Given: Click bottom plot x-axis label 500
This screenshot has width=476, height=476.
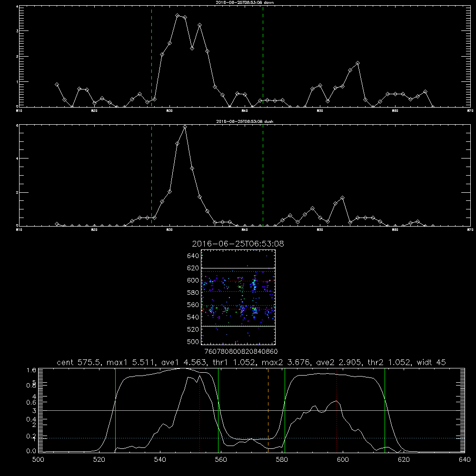Looking at the screenshot, I should click(38, 459).
